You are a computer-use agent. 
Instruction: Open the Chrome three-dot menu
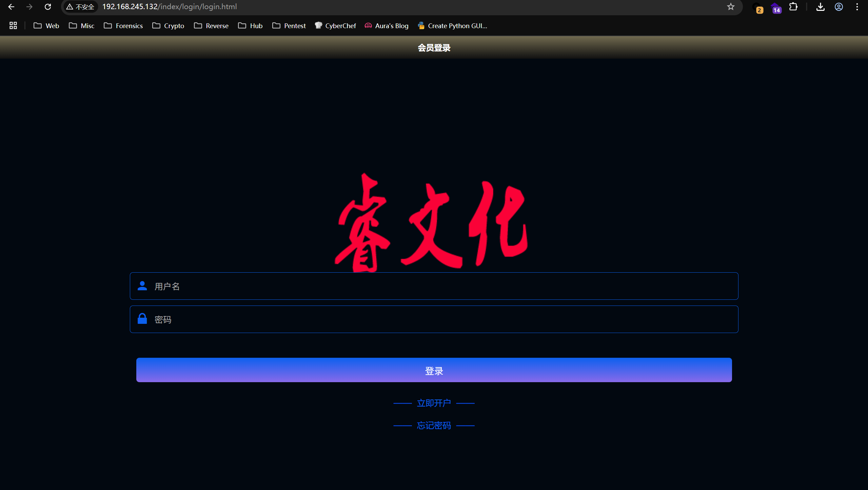[857, 7]
